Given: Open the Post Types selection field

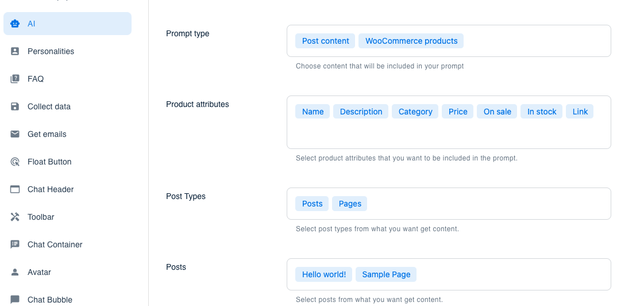Looking at the screenshot, I should coord(488,204).
